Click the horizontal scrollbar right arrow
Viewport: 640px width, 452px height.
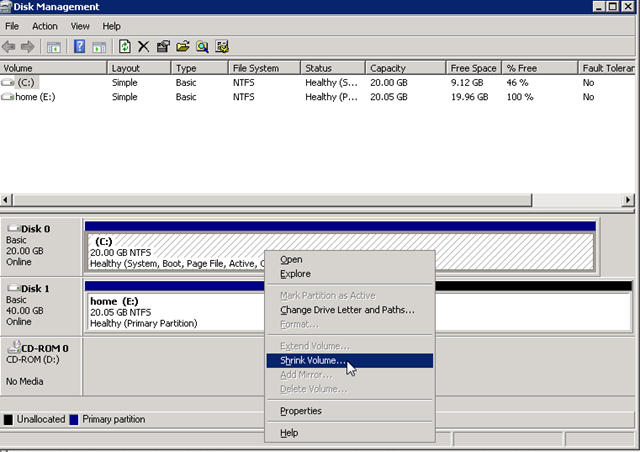pyautogui.click(x=628, y=200)
